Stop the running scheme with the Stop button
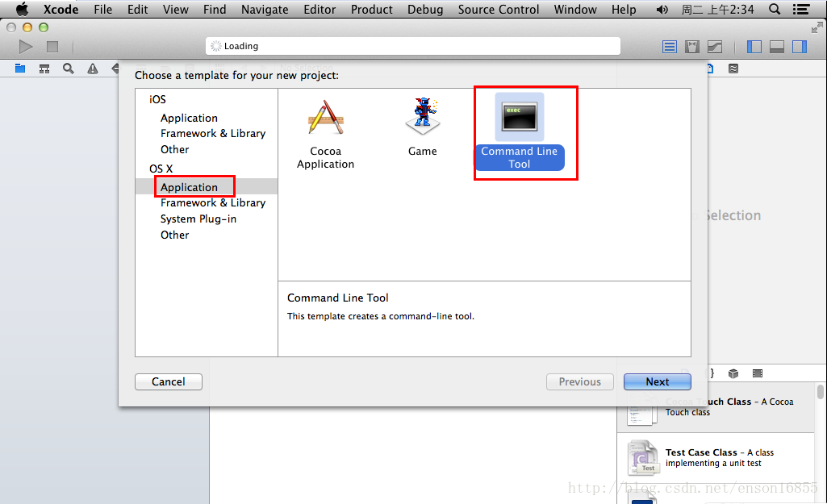 [52, 47]
